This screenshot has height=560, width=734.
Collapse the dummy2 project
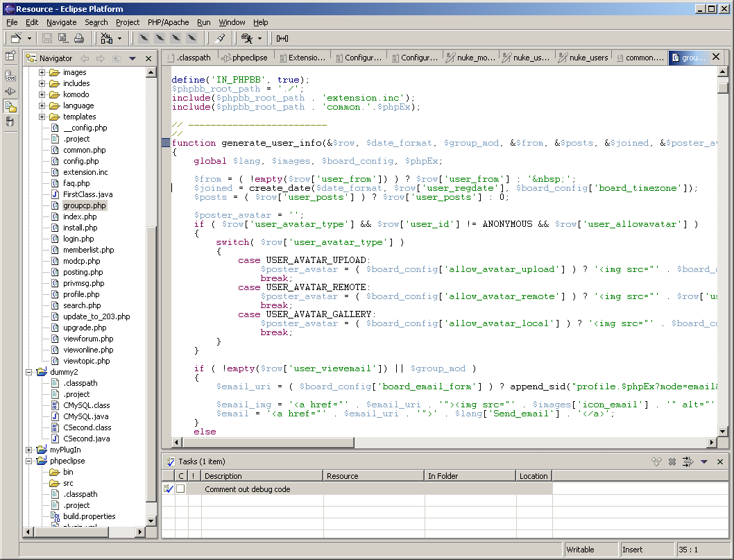(28, 372)
